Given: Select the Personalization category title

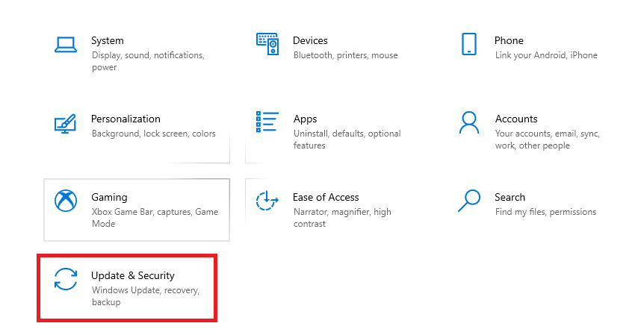Looking at the screenshot, I should click(126, 119).
